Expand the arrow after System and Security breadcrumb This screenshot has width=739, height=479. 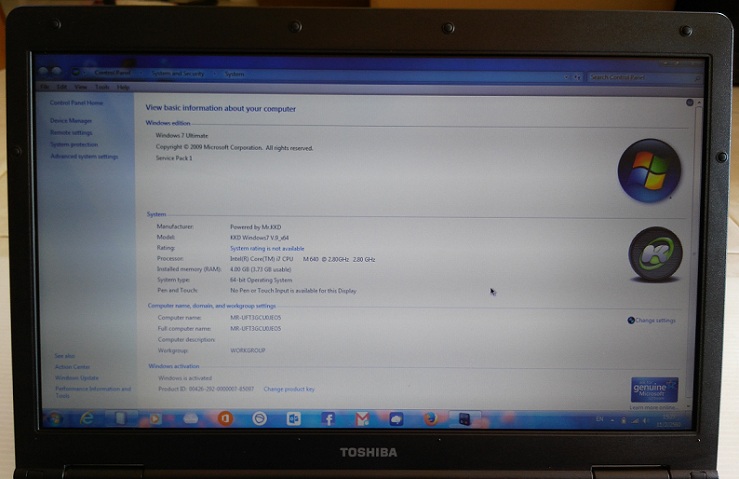coord(214,74)
